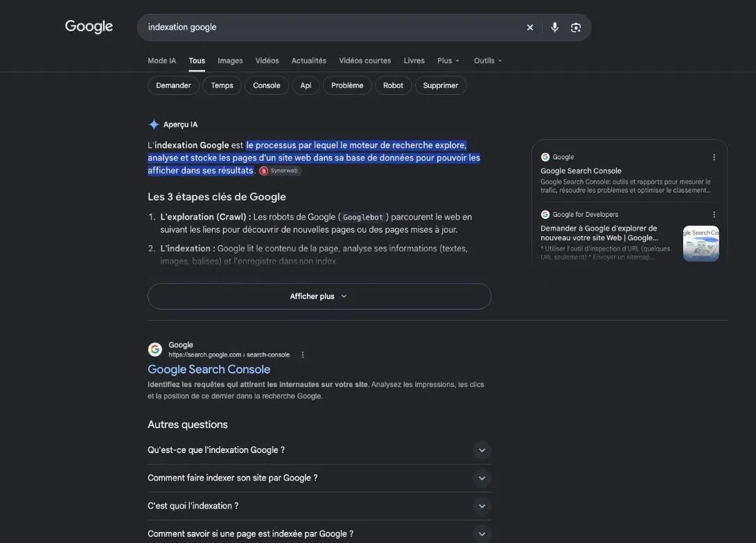The width and height of the screenshot is (756, 543).
Task: Click the Search Console thumbnail image in the sidebar
Action: click(701, 243)
